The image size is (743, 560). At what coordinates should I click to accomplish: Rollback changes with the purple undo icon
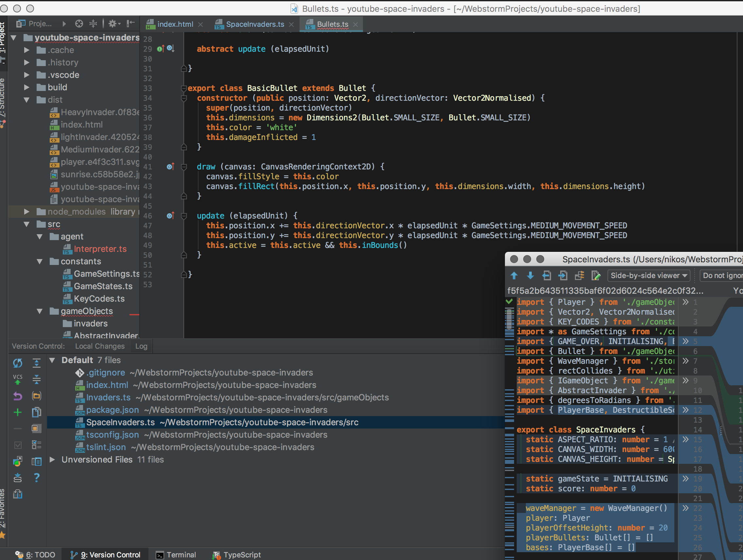click(x=17, y=396)
